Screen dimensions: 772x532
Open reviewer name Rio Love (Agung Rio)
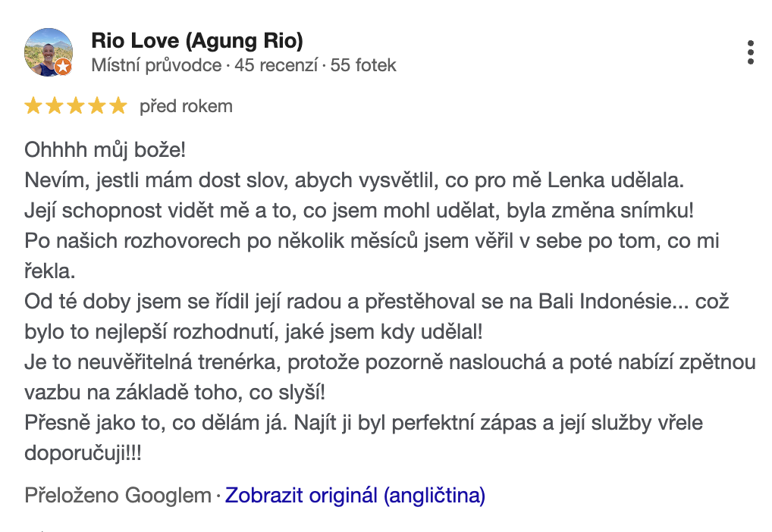197,41
